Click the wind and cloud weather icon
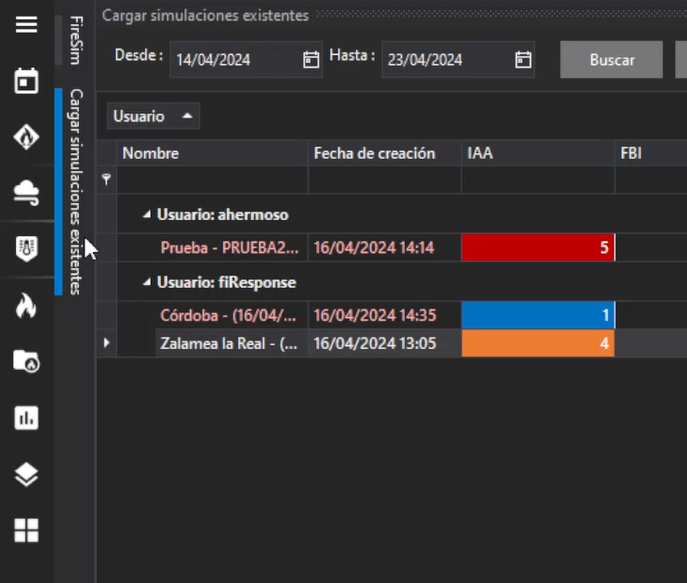Viewport: 687px width, 583px height. tap(26, 192)
